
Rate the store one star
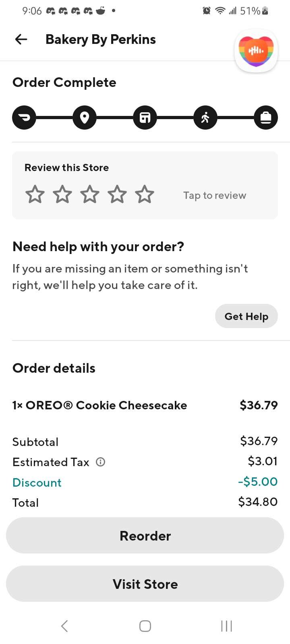(x=35, y=195)
